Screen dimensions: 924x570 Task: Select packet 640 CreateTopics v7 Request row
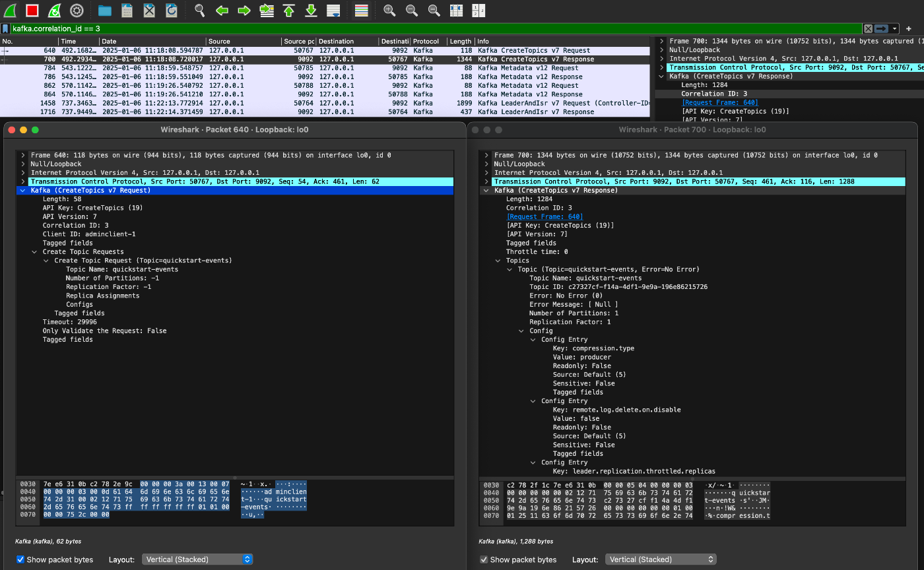click(x=325, y=50)
